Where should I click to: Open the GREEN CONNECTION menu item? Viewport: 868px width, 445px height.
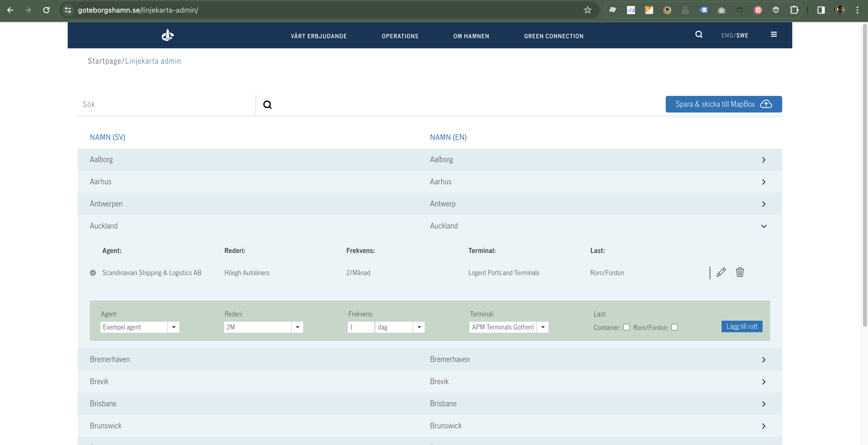(553, 36)
